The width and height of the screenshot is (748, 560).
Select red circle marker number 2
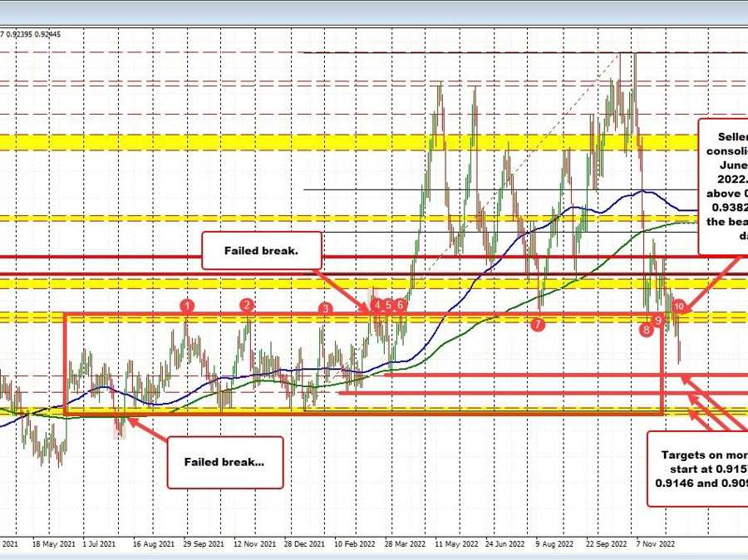click(x=247, y=305)
